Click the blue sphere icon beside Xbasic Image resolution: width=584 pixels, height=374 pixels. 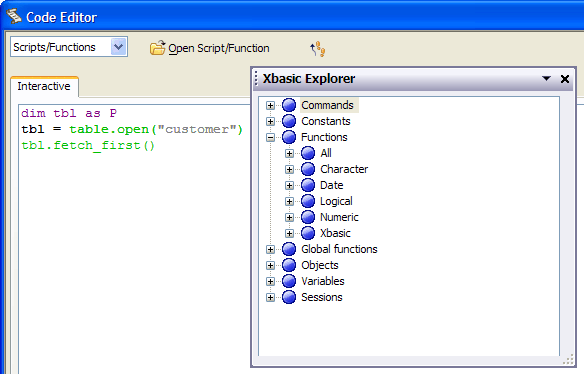tap(308, 233)
